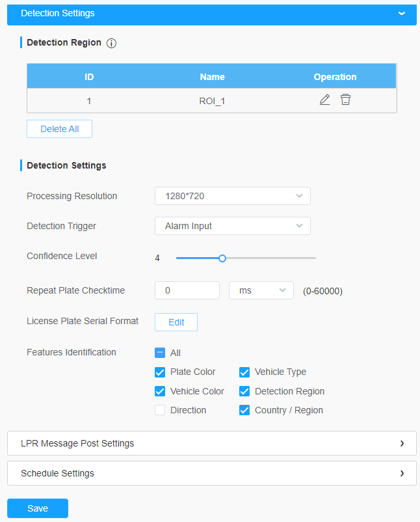The width and height of the screenshot is (420, 522).
Task: Enable the Direction checkbox
Action: tap(160, 410)
